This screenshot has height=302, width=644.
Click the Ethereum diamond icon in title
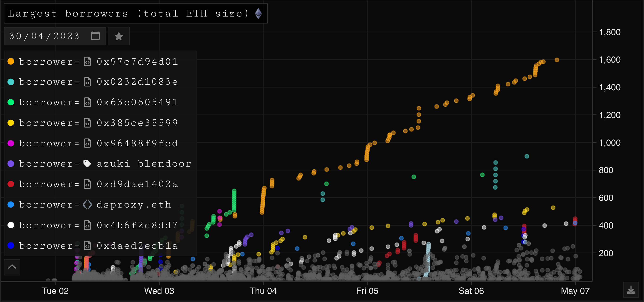click(258, 13)
